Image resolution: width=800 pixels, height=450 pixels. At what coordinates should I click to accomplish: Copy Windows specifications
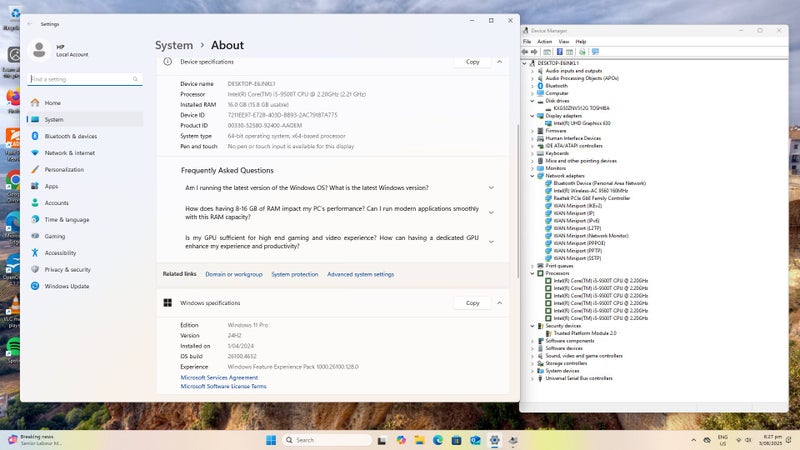pyautogui.click(x=472, y=303)
